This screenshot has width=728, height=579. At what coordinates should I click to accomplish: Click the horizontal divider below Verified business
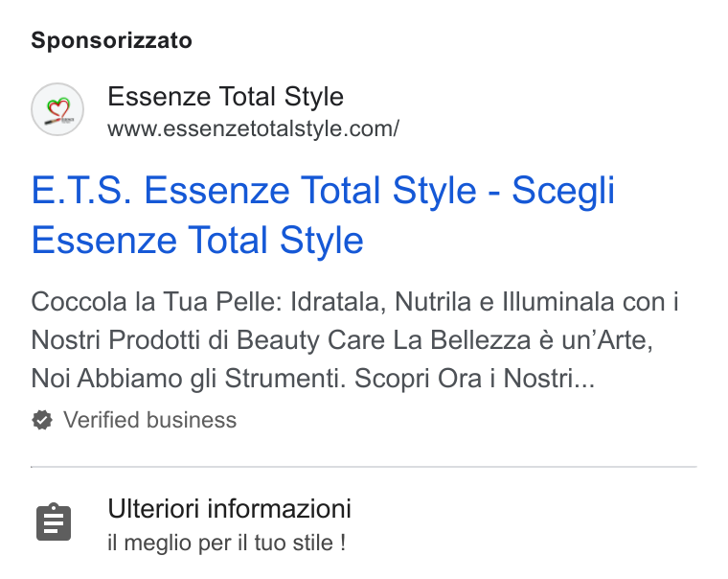[x=364, y=466]
